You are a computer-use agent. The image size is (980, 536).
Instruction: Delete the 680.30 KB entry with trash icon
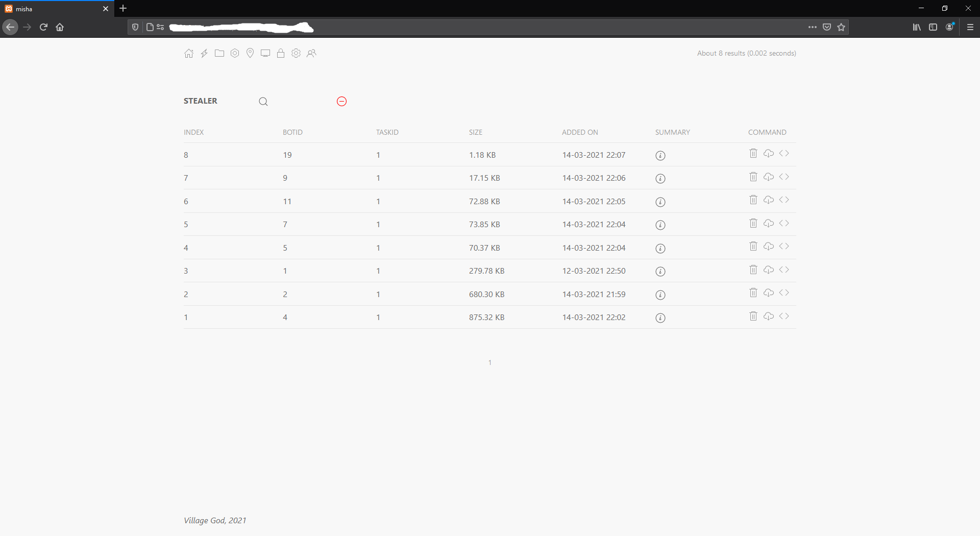pyautogui.click(x=753, y=293)
